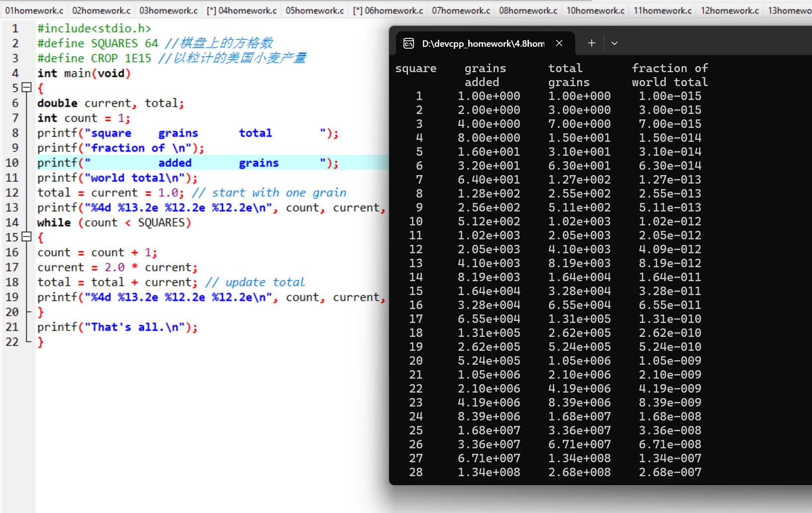Click the "That's all.\n" printf line
812x513 pixels.
(117, 327)
